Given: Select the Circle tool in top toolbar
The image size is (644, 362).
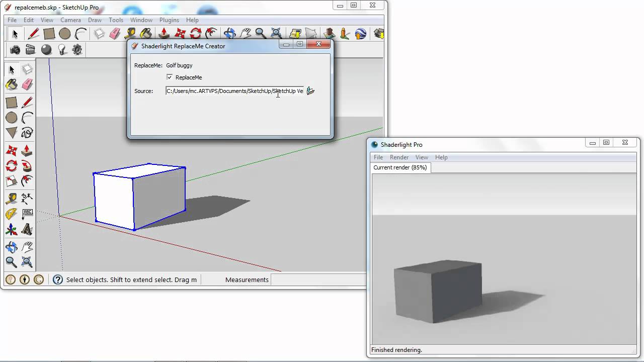Looking at the screenshot, I should click(65, 34).
